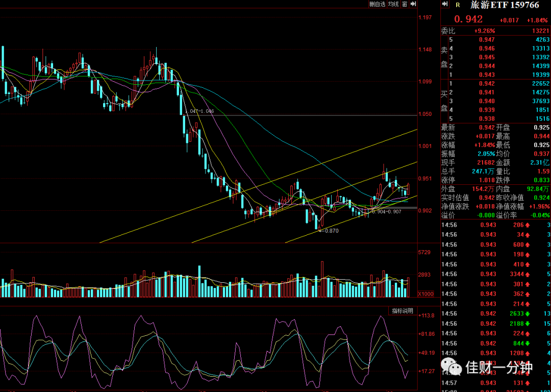Click buy level 1 volume 22652

541,84
